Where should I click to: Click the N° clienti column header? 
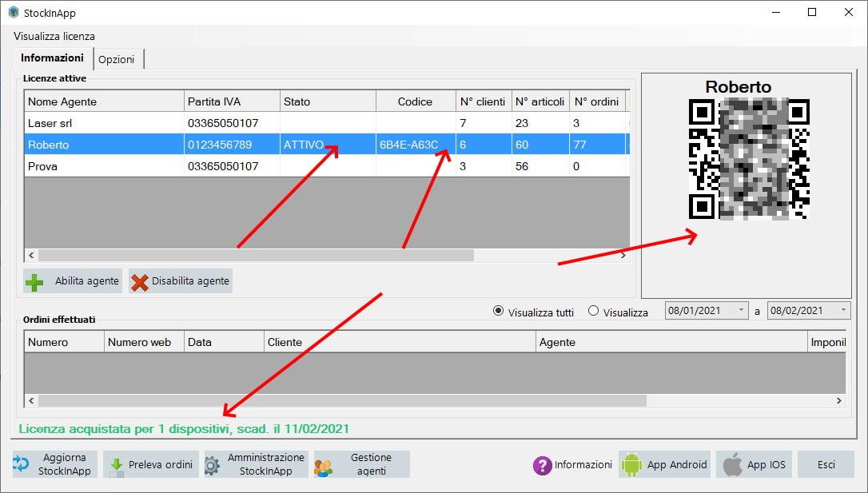[x=484, y=101]
